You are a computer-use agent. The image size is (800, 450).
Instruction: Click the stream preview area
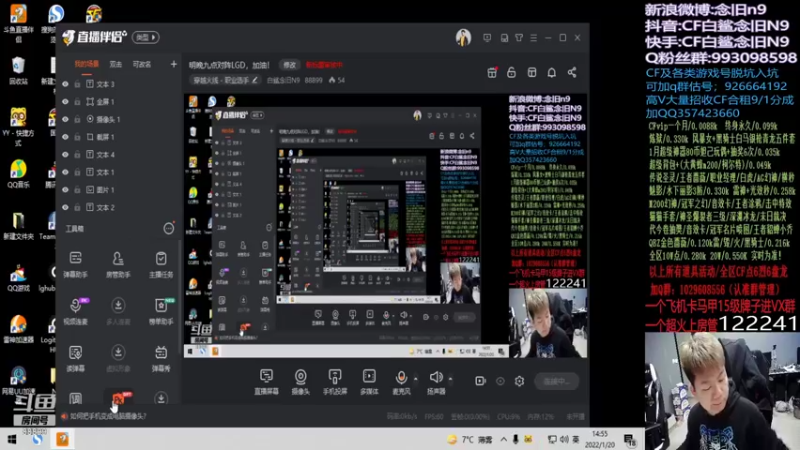[x=385, y=225]
